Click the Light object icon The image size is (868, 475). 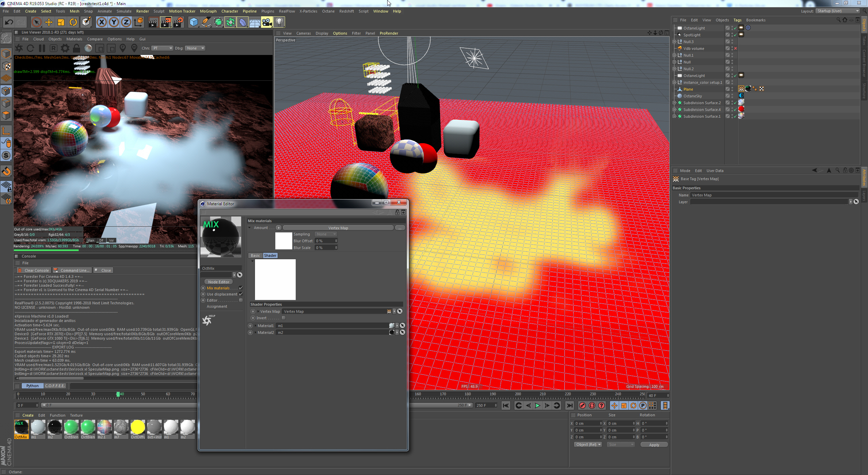coord(279,22)
